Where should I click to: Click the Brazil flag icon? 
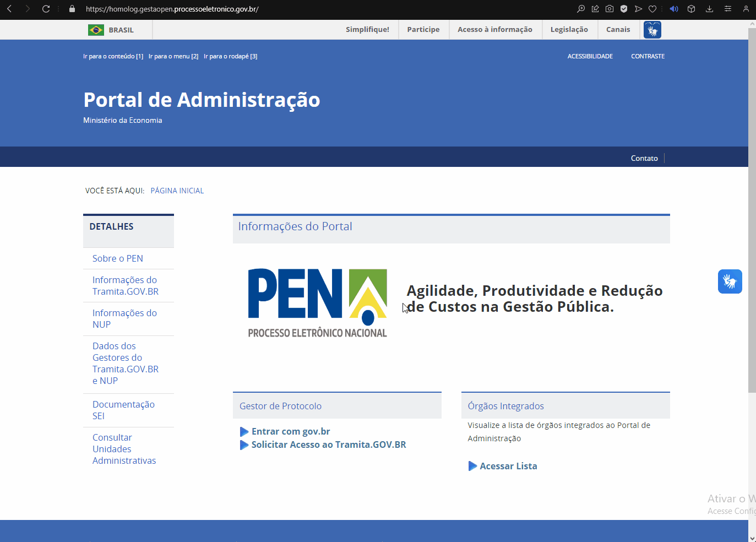[x=96, y=30]
